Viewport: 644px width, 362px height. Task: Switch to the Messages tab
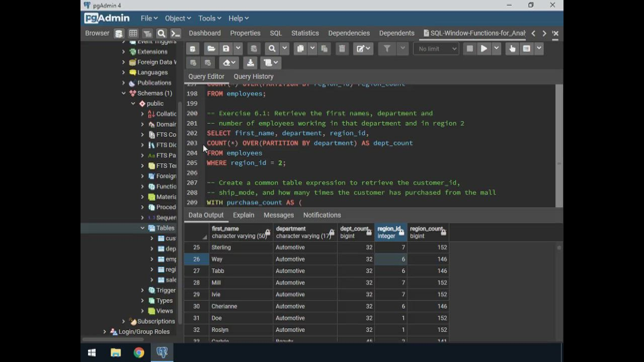pos(278,215)
